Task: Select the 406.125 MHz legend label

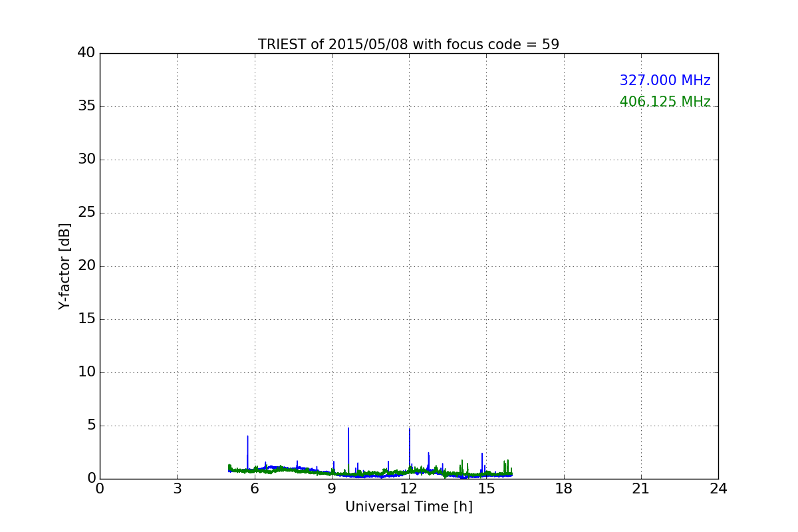Action: [665, 102]
